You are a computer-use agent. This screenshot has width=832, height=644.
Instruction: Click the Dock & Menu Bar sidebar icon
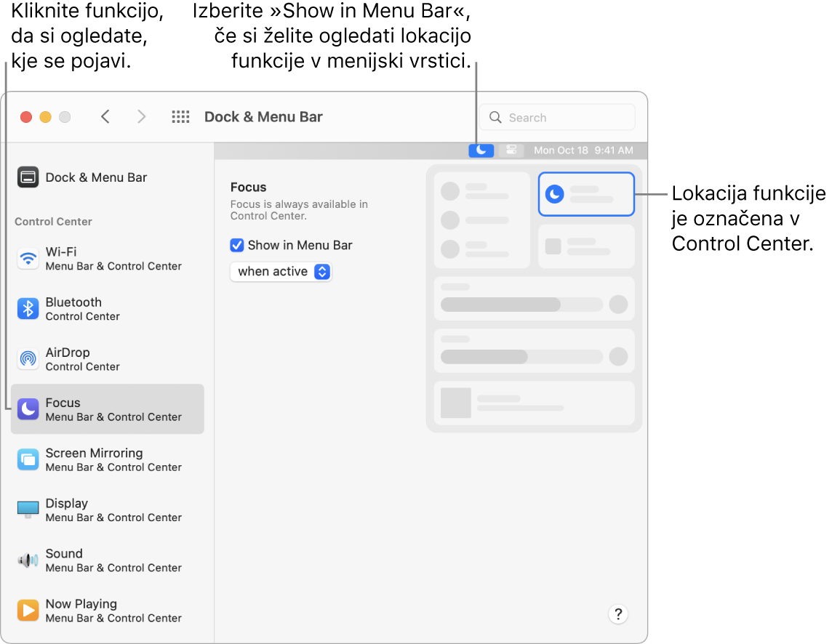click(28, 177)
